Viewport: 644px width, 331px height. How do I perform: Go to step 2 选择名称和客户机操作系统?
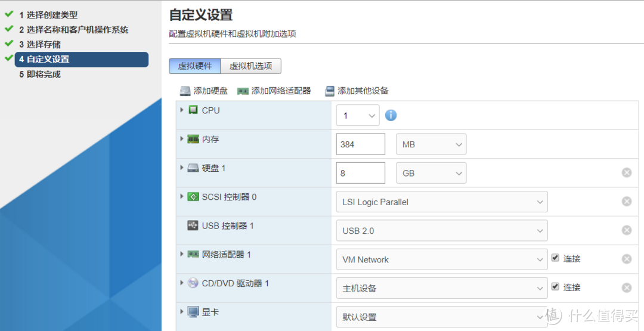[x=73, y=30]
